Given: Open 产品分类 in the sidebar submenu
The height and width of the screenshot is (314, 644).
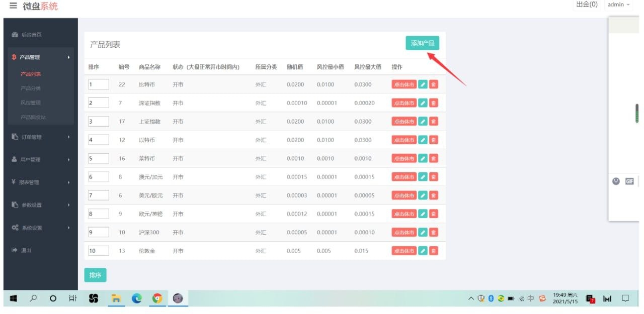Looking at the screenshot, I should point(31,88).
